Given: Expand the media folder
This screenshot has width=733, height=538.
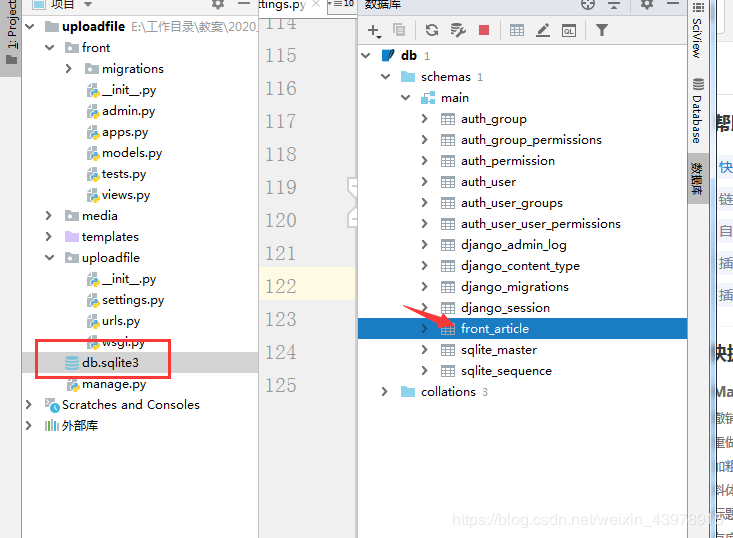Looking at the screenshot, I should click(x=49, y=215).
